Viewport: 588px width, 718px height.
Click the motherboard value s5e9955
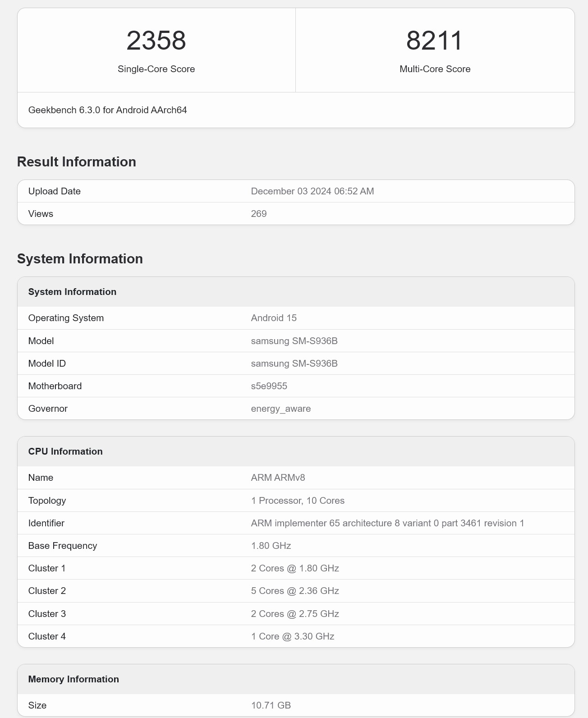coord(269,386)
